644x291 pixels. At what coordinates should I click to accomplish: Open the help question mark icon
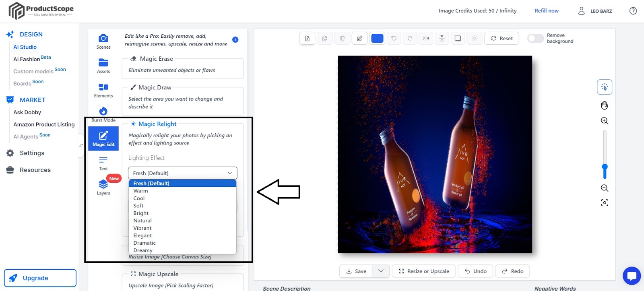[633, 11]
